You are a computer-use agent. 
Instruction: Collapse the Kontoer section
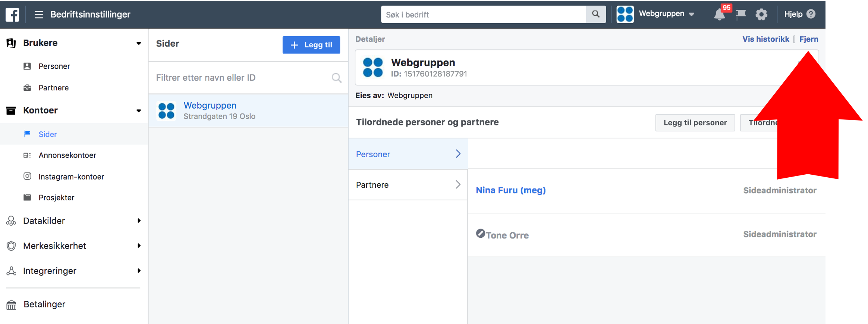138,110
